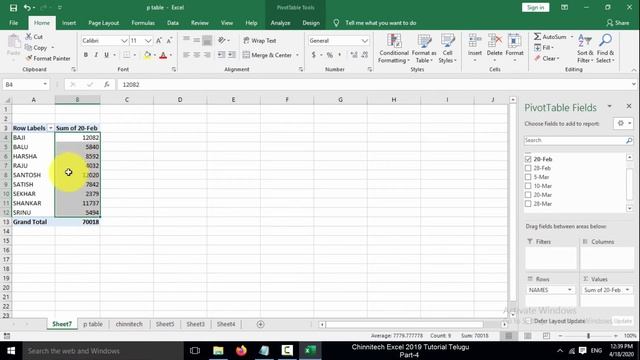Open the Cell Styles gallery
Viewport: 640px width, 360px height.
point(447,49)
